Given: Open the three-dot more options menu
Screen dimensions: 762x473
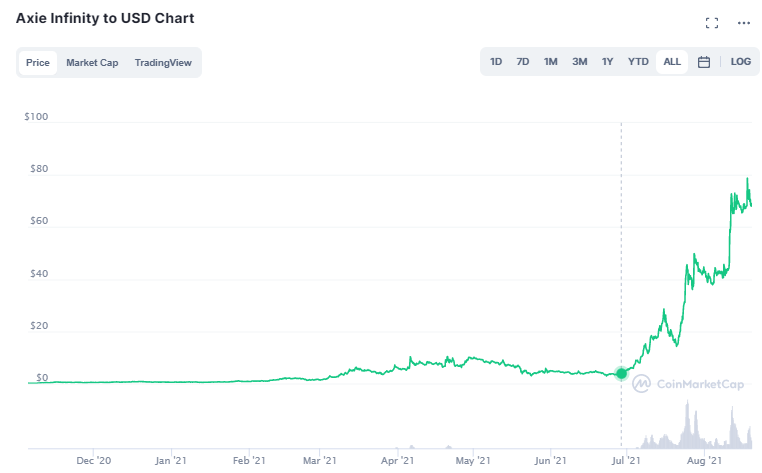Looking at the screenshot, I should (x=744, y=23).
